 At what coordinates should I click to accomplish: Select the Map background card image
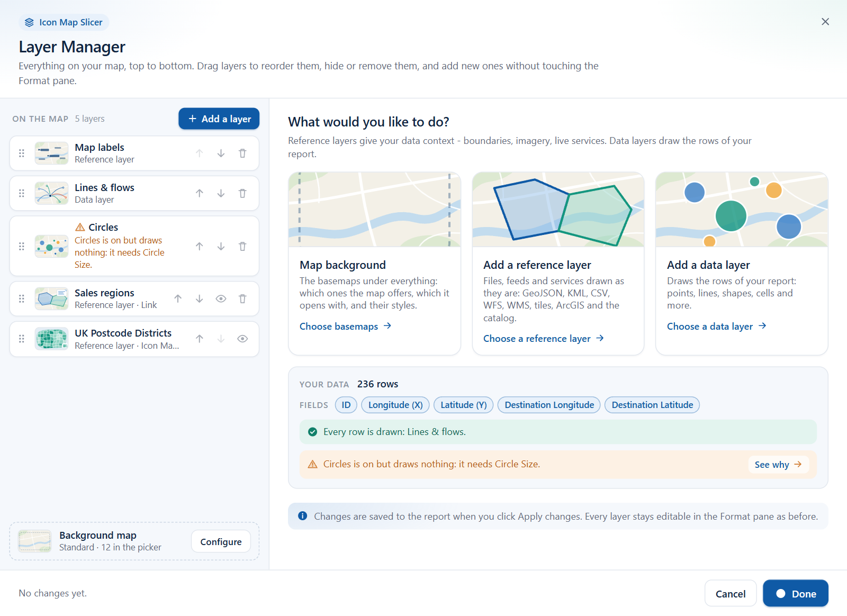tap(374, 210)
